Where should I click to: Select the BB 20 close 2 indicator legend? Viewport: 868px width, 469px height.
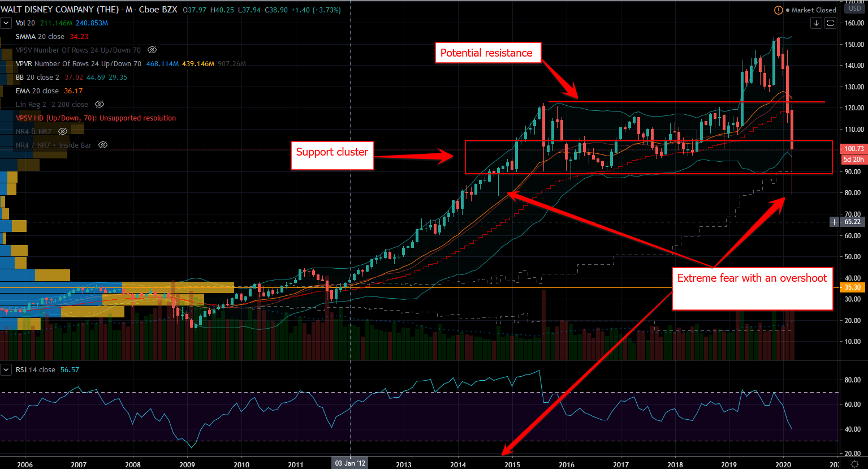coord(37,78)
